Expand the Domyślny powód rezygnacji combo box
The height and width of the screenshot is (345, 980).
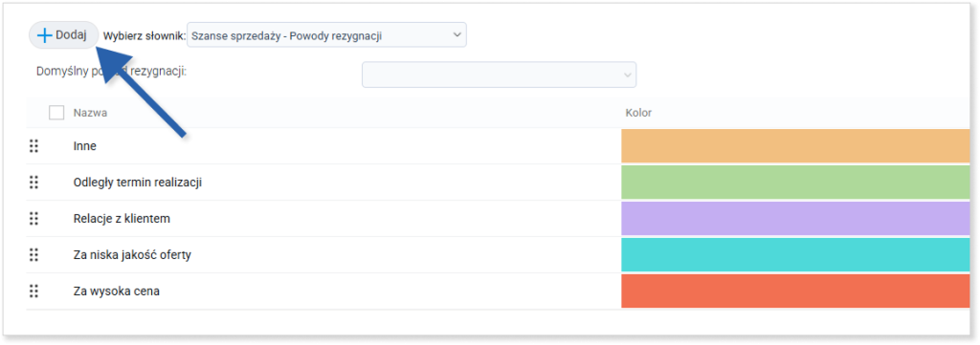499,75
